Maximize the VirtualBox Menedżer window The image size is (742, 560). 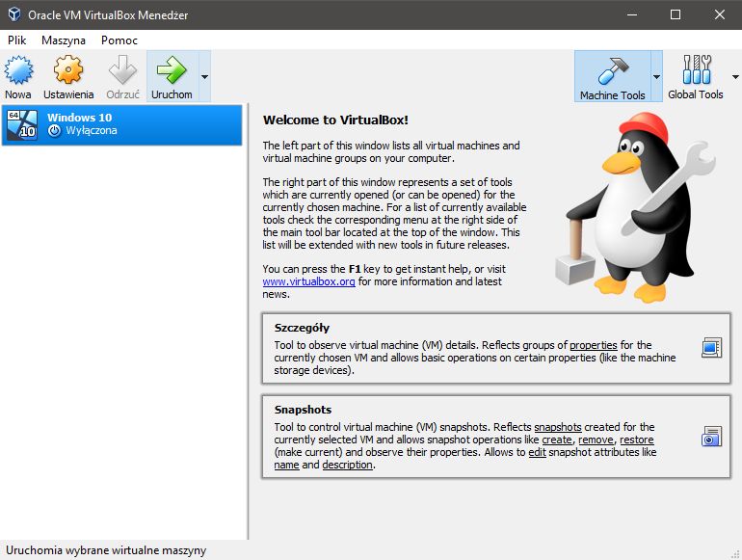[676, 14]
